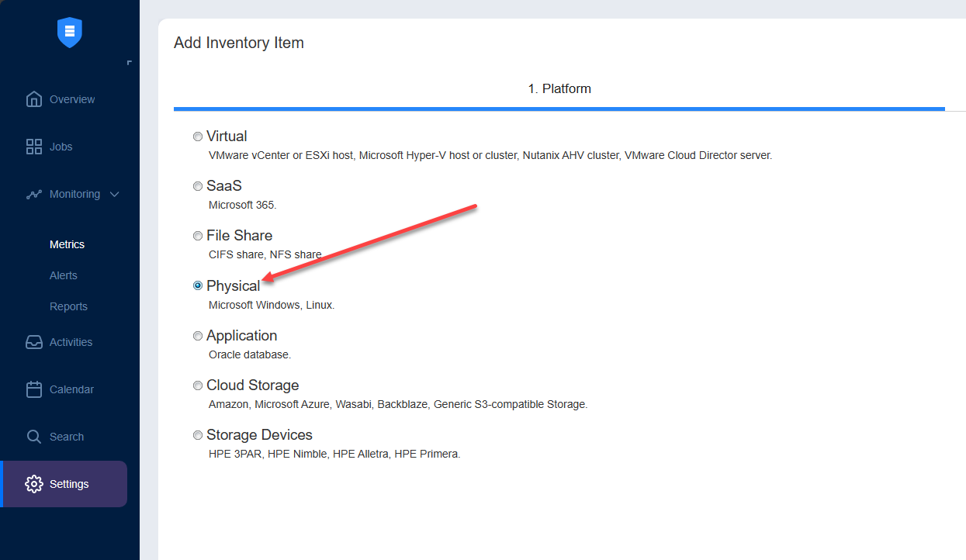Click the 1. Platform wizard step tab
This screenshot has width=966, height=560.
(559, 89)
